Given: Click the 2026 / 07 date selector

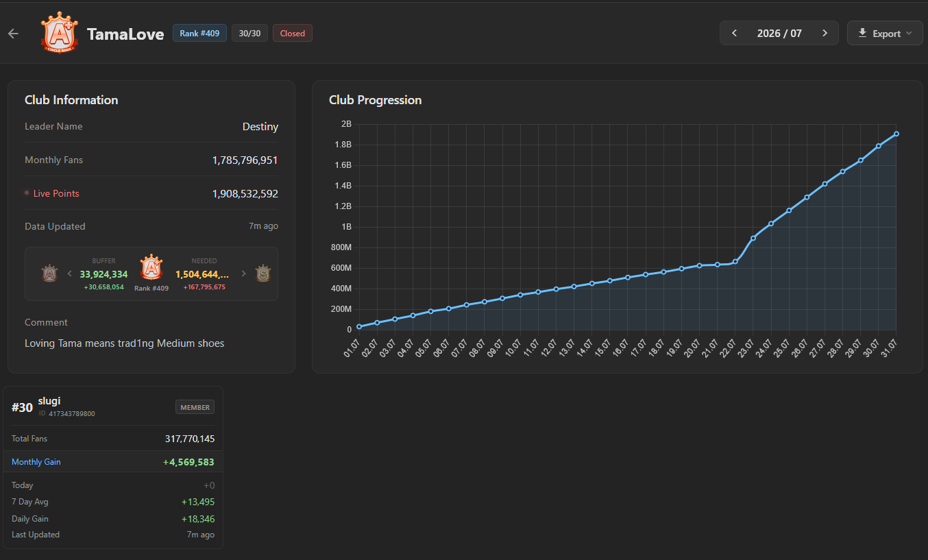Looking at the screenshot, I should click(779, 33).
